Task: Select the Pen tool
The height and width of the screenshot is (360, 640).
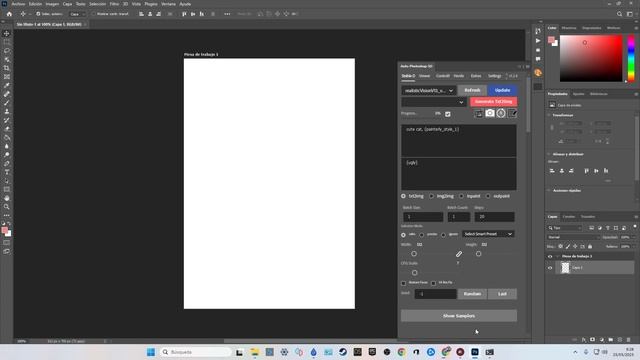Action: tap(7, 163)
